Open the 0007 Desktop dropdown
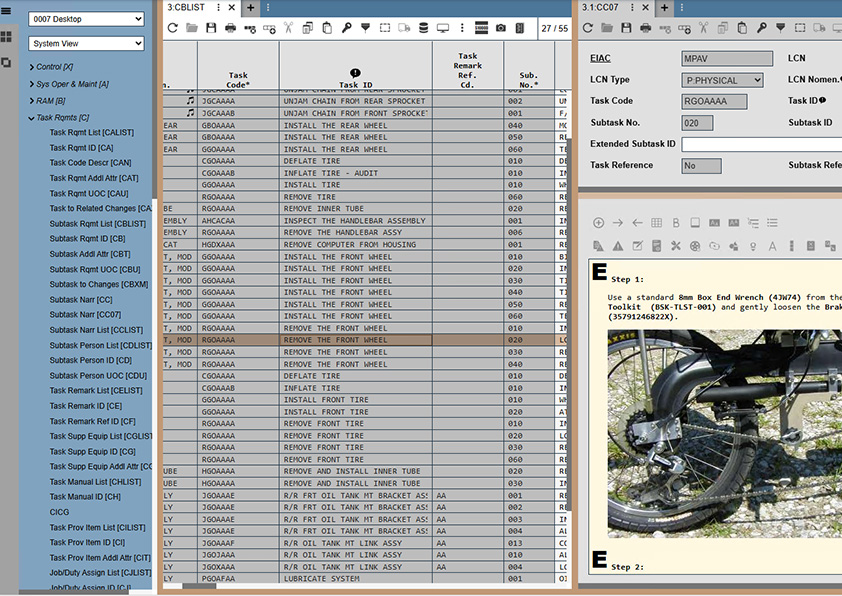Screen dimensions: 842x596 (x=85, y=18)
